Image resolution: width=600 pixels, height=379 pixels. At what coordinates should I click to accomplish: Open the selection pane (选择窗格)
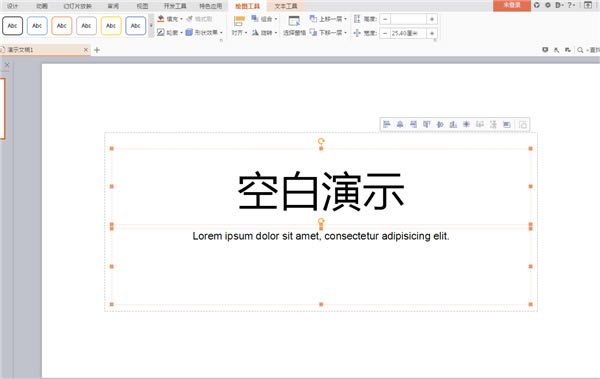294,26
